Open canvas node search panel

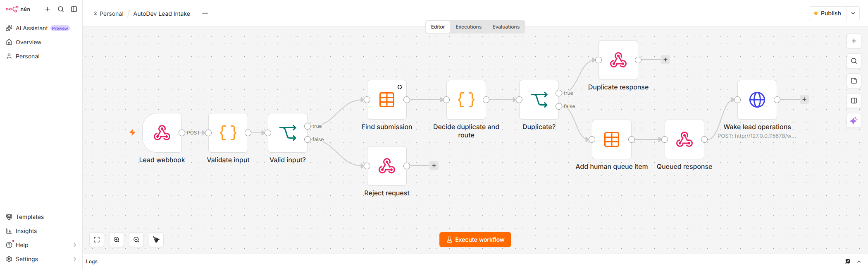tap(854, 61)
